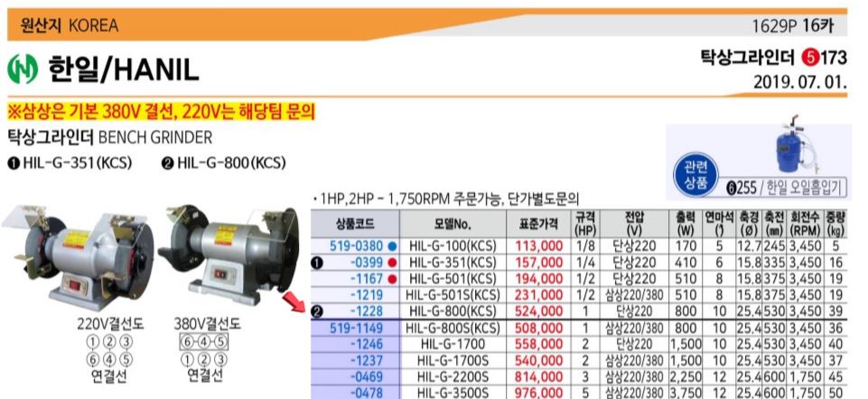
Task: Click the price 231,000
Action: point(539,295)
